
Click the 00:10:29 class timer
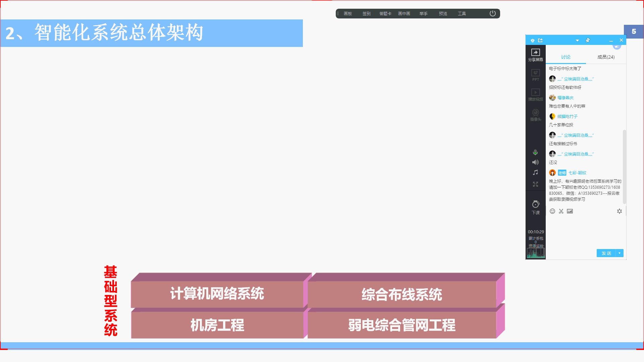coord(536,232)
